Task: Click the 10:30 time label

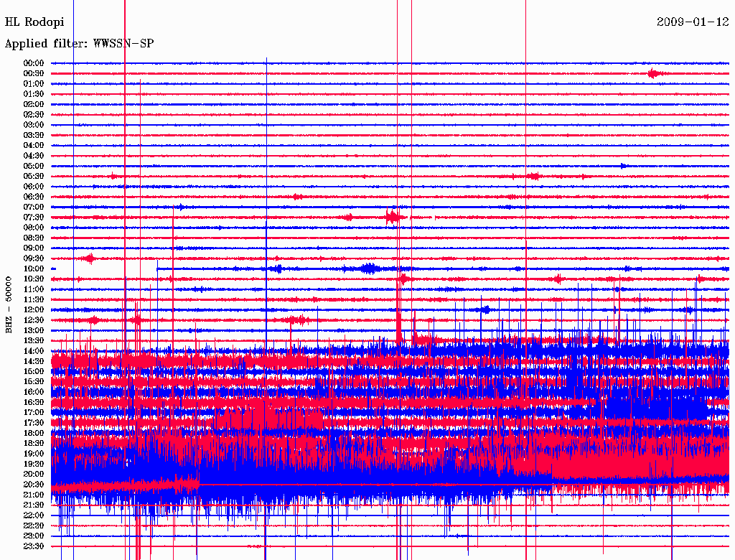Action: tap(34, 279)
